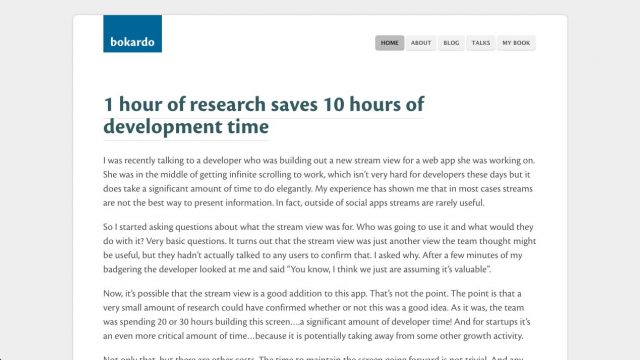Click the words 'infinite scrolling' in first paragraph
Viewport: 640px width, 360px height.
(x=260, y=175)
